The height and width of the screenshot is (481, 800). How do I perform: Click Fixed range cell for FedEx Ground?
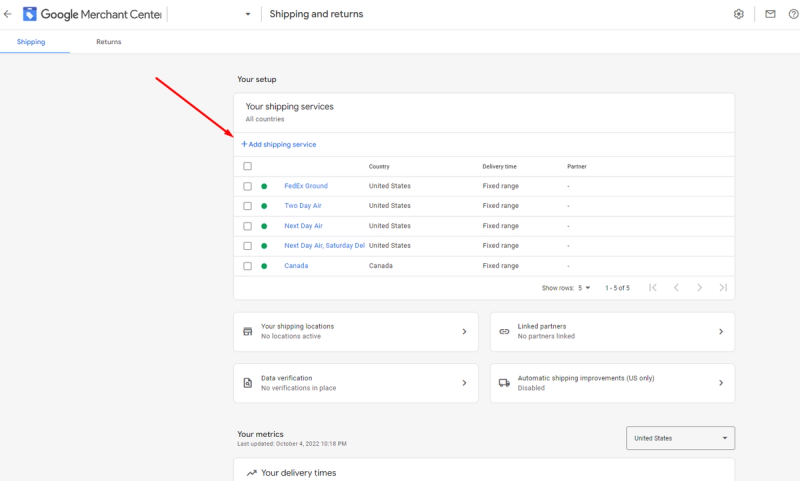(x=501, y=186)
